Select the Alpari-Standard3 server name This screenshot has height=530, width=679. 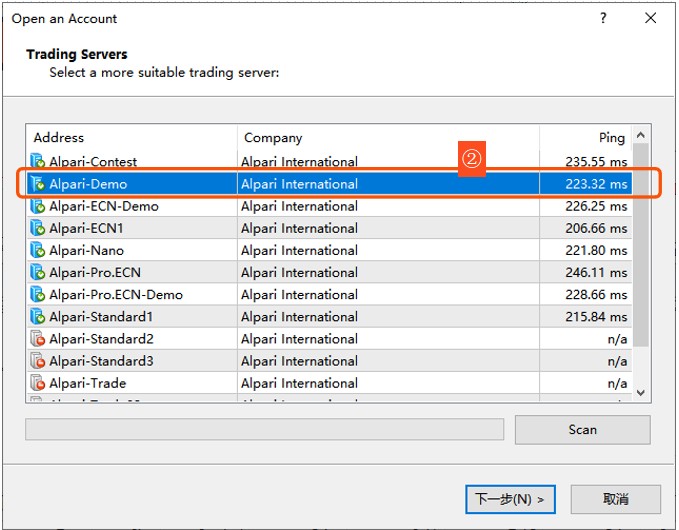(x=101, y=361)
